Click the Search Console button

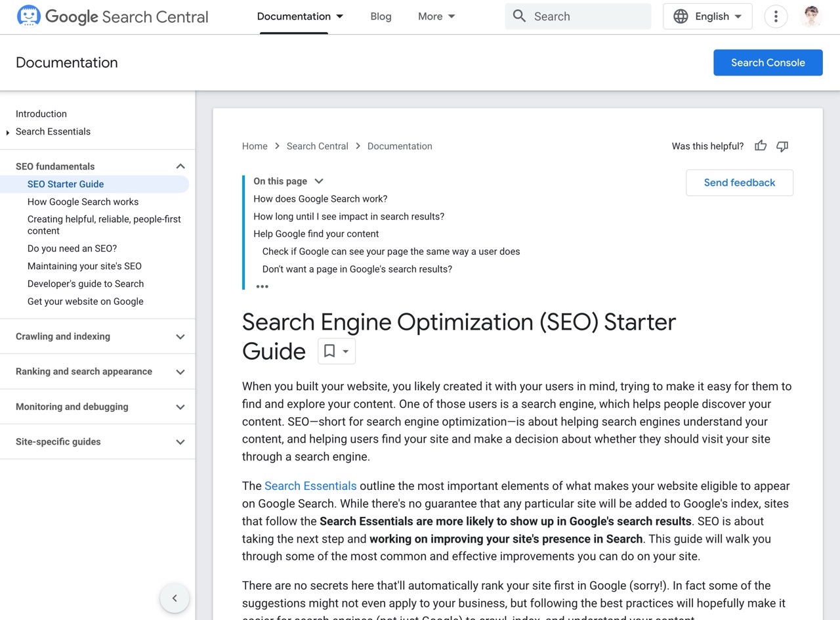[768, 62]
